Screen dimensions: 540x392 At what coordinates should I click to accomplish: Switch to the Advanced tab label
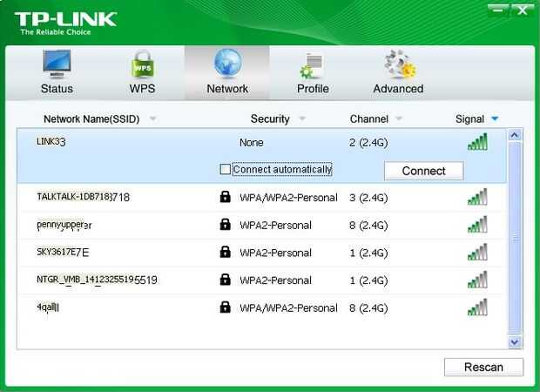coord(398,89)
